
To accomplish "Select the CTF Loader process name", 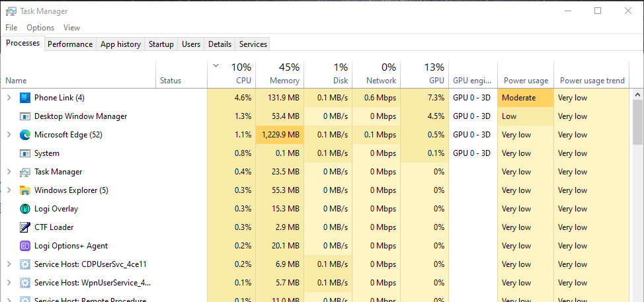I will click(54, 227).
